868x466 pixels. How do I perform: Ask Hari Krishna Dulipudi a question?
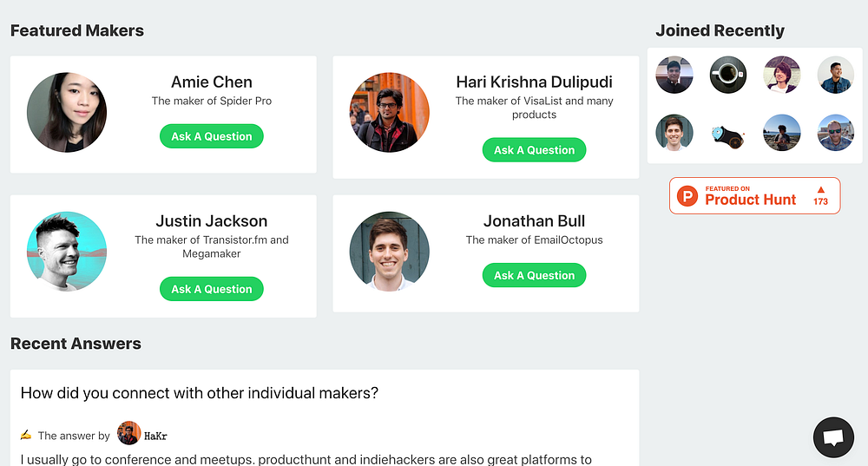click(534, 150)
